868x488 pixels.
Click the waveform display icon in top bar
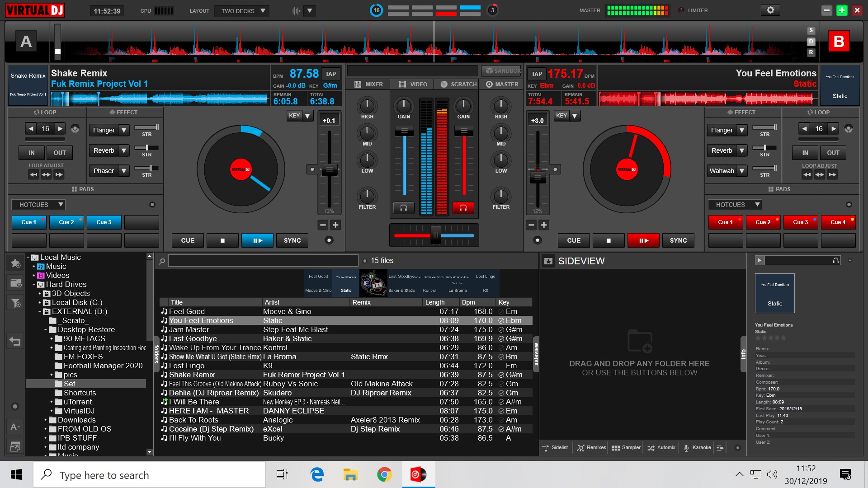click(x=296, y=10)
